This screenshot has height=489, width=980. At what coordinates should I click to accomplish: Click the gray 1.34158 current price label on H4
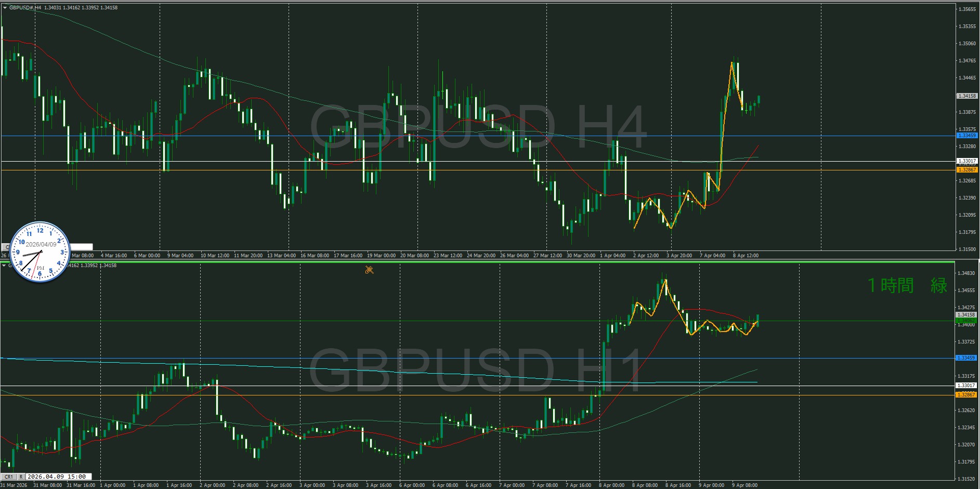[x=967, y=96]
